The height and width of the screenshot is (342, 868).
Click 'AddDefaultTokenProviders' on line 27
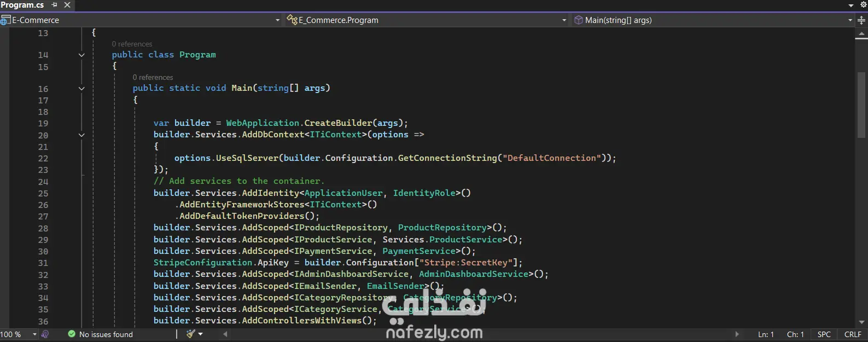point(242,216)
